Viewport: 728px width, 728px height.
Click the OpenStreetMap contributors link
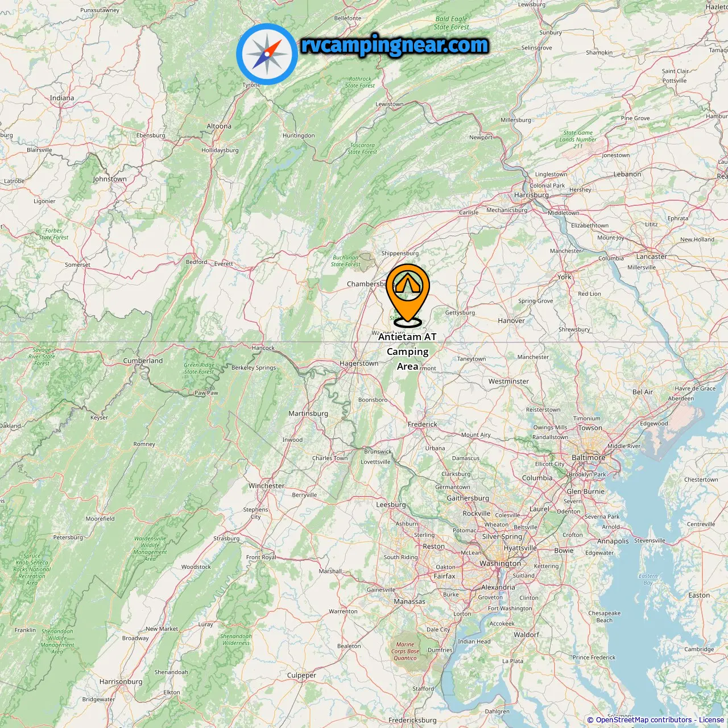tap(644, 720)
